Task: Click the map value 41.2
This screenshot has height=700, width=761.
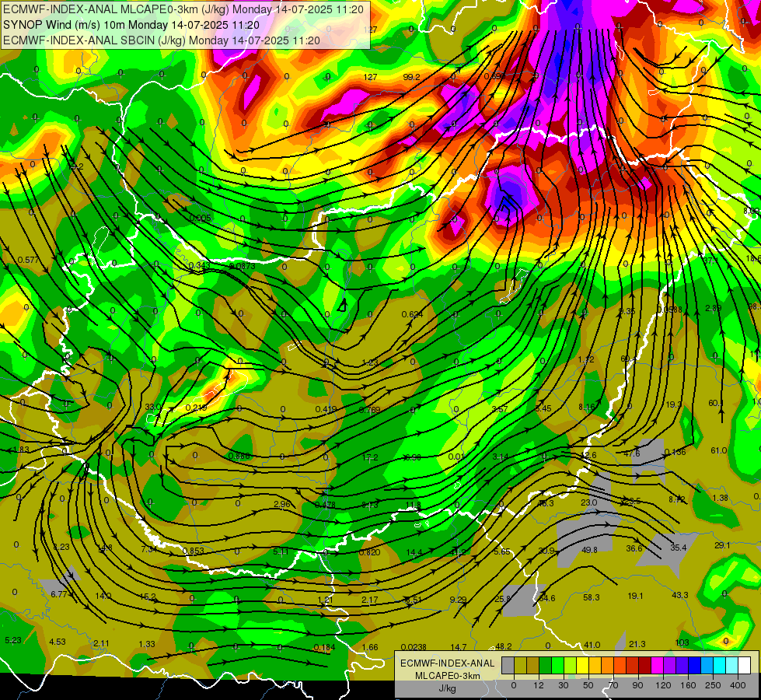Action: click(x=458, y=552)
